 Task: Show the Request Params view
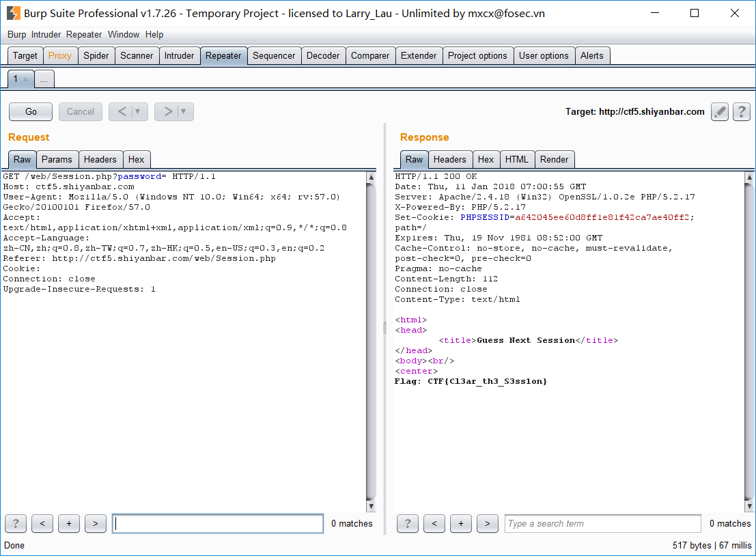point(57,160)
